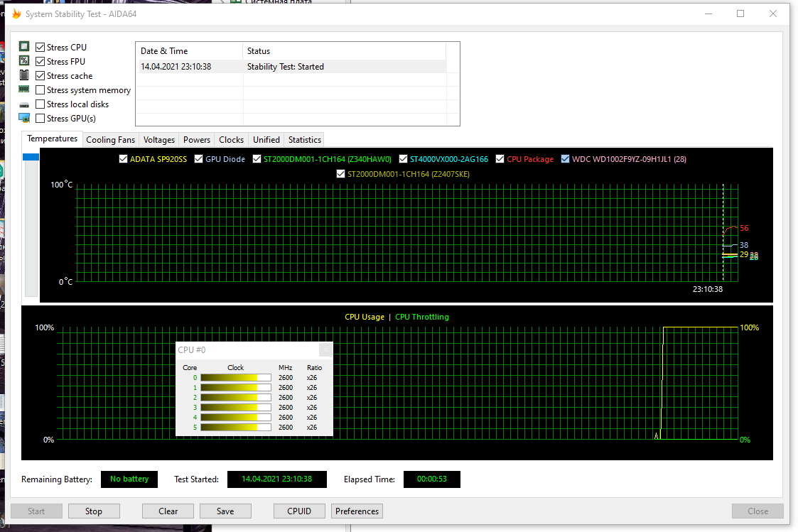Switch to the Cooling Fans tab
Image resolution: width=798 pixels, height=532 pixels.
[x=110, y=140]
